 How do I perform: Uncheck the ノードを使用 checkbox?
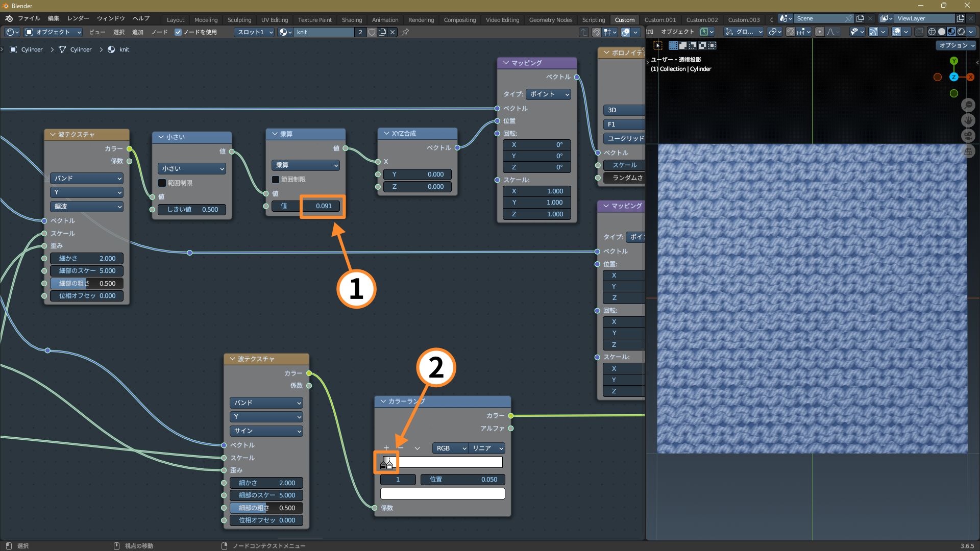178,32
